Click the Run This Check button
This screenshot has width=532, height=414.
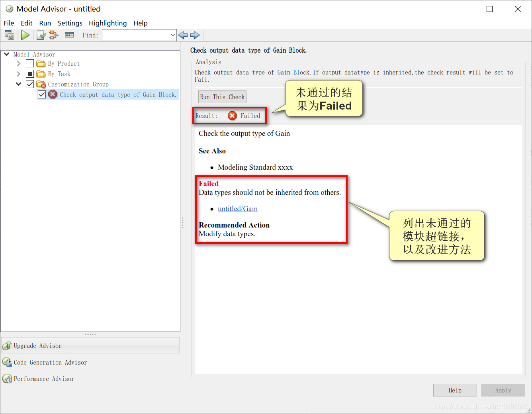point(222,97)
